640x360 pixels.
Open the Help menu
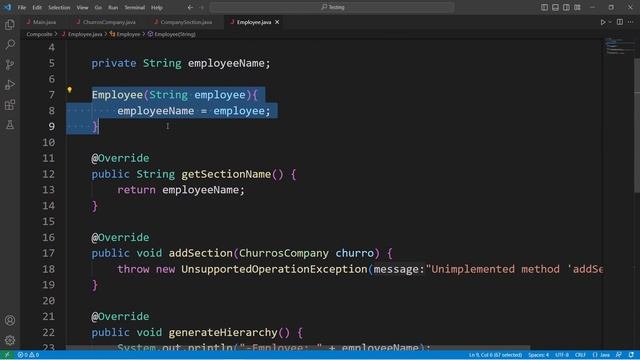coord(157,7)
